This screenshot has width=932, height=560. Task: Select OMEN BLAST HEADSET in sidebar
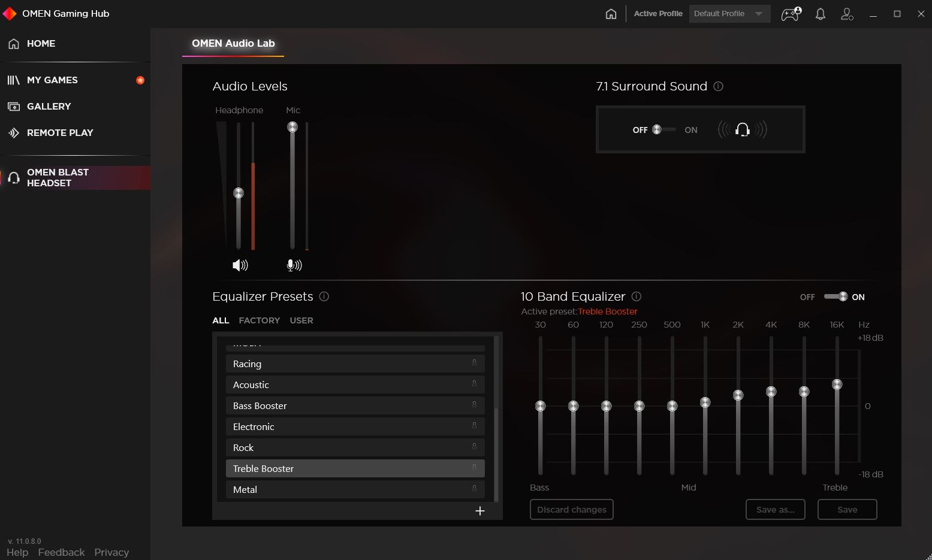point(75,178)
